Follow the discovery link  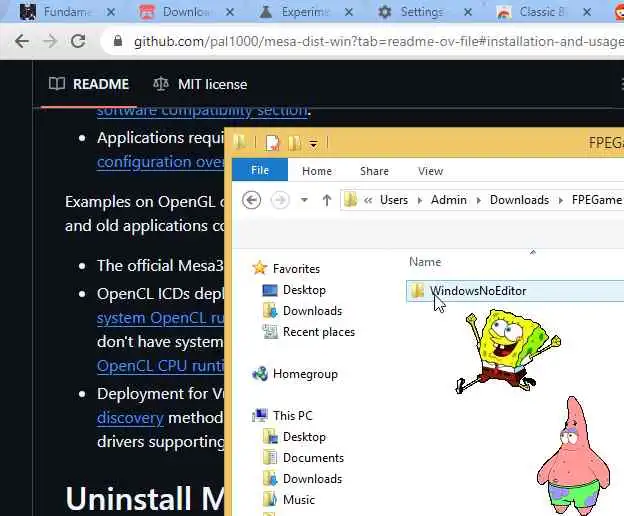click(x=130, y=417)
